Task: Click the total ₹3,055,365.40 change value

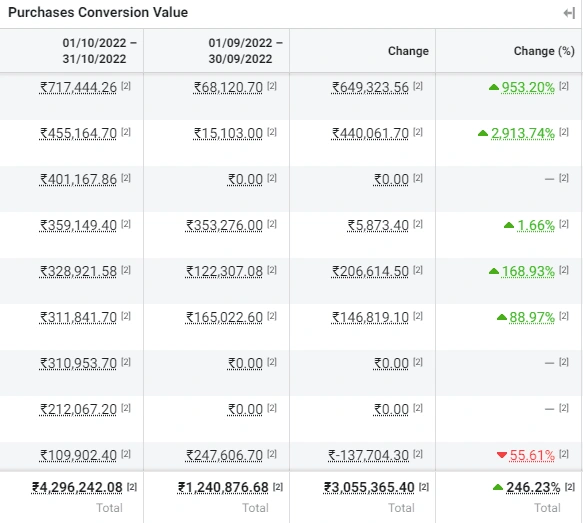Action: 369,487
